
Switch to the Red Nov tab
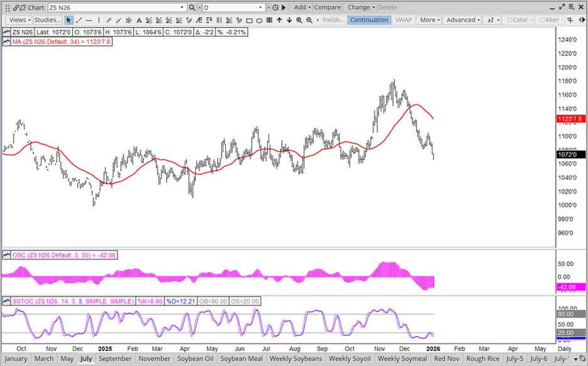(447, 358)
